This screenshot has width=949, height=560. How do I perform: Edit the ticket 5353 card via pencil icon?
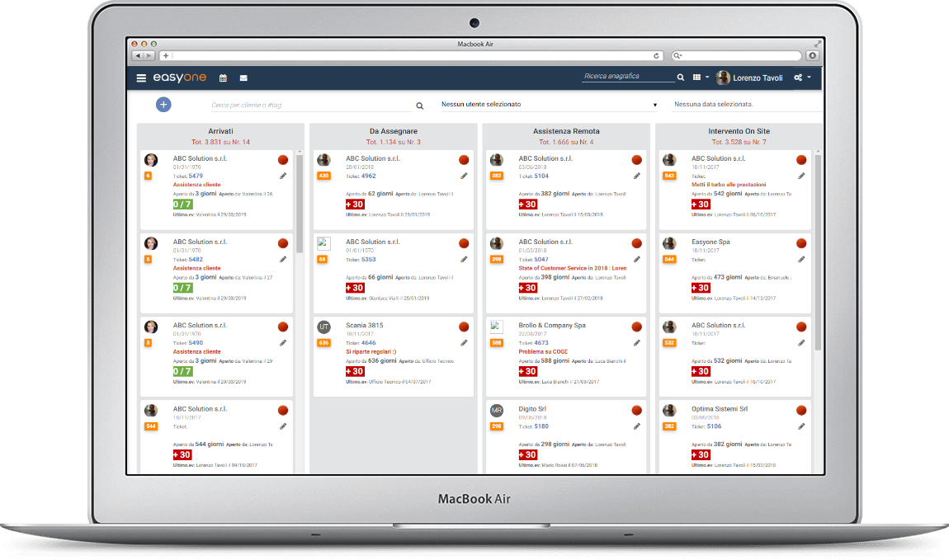pyautogui.click(x=464, y=260)
